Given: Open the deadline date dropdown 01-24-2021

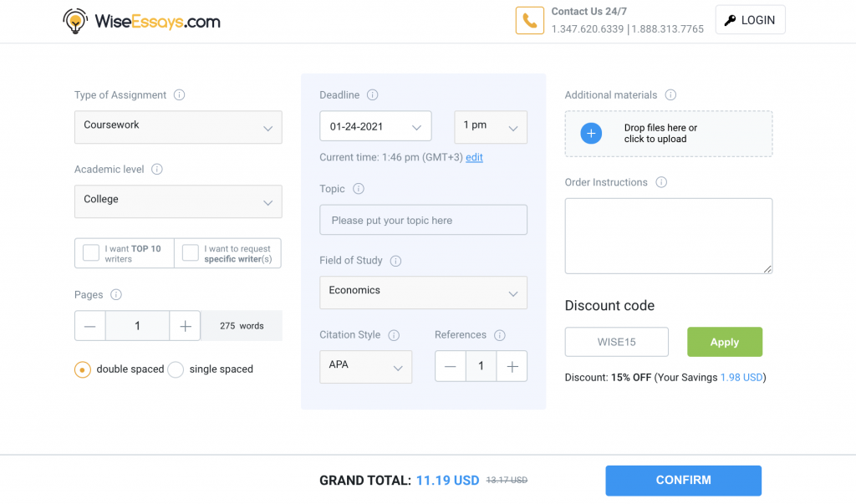Looking at the screenshot, I should coord(375,126).
